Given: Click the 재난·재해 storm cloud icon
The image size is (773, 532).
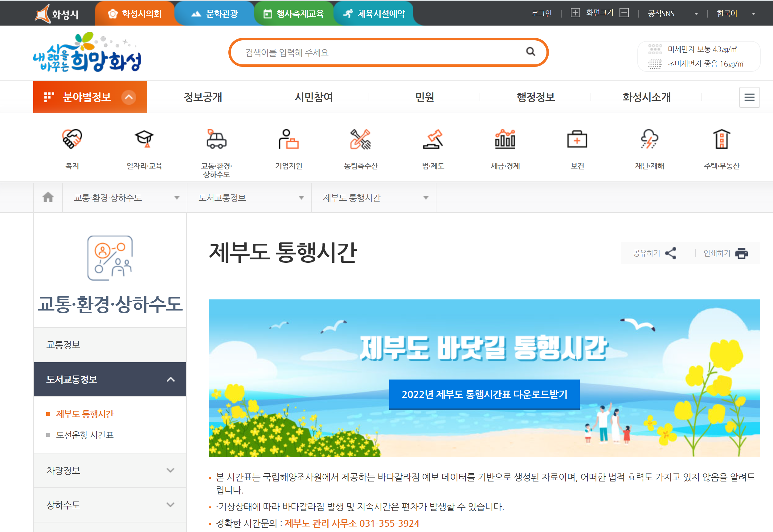Looking at the screenshot, I should coord(649,139).
